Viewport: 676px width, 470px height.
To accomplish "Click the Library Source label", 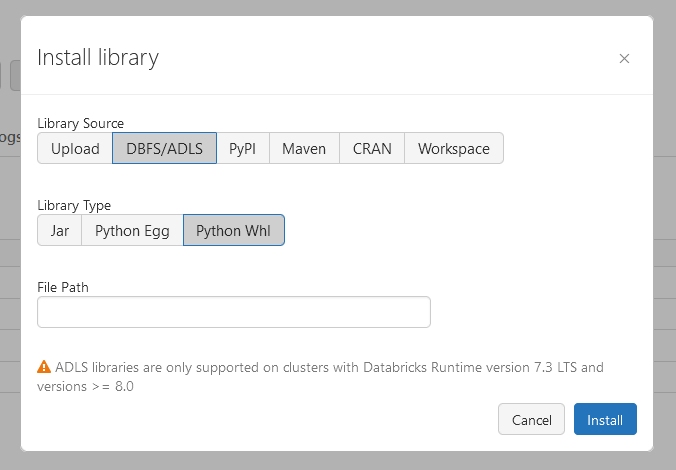I will pyautogui.click(x=80, y=123).
